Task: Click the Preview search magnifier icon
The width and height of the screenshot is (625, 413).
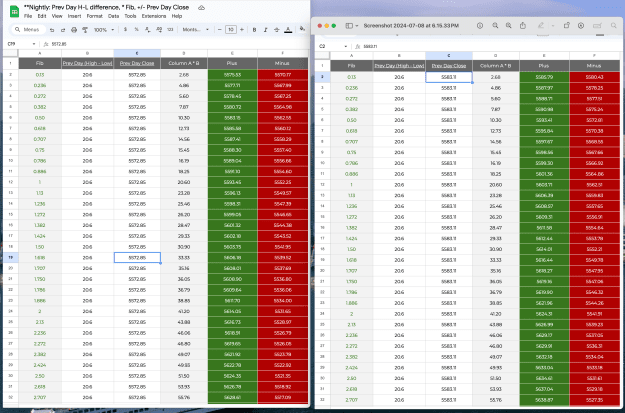Action: 614,26
